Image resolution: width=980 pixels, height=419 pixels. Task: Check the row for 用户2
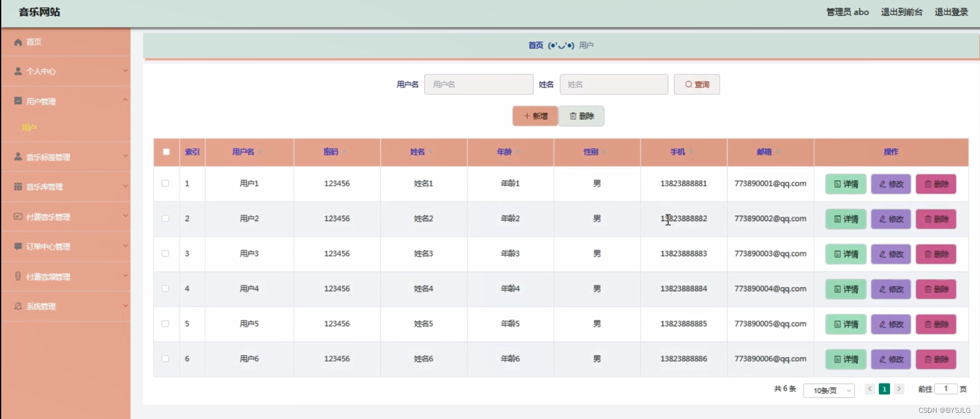pos(165,218)
